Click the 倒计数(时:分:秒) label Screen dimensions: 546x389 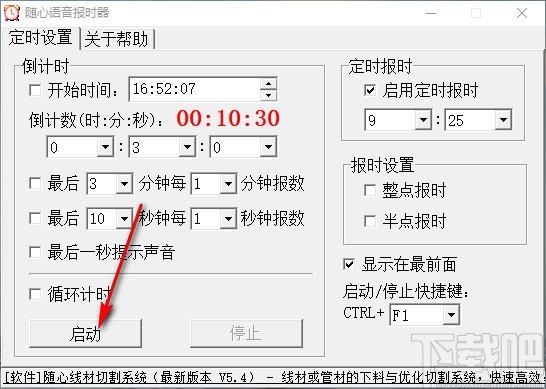96,120
